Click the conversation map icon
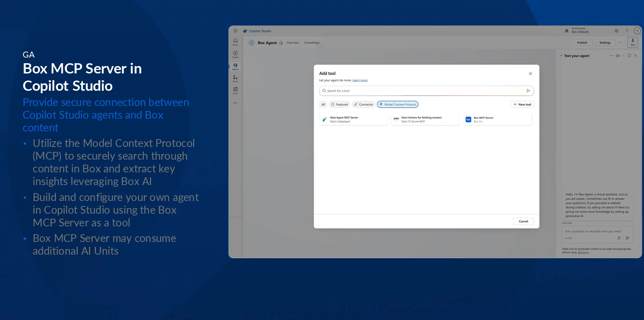This screenshot has width=644, height=320. [618, 56]
